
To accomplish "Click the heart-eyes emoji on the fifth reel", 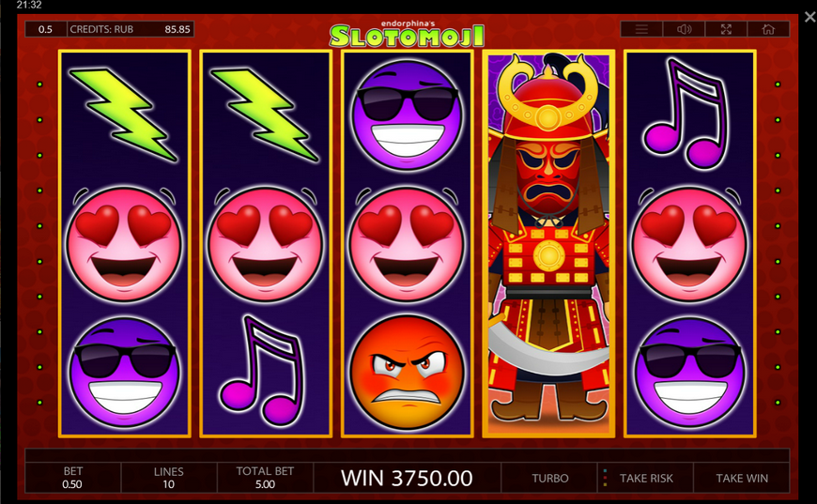I will point(690,243).
